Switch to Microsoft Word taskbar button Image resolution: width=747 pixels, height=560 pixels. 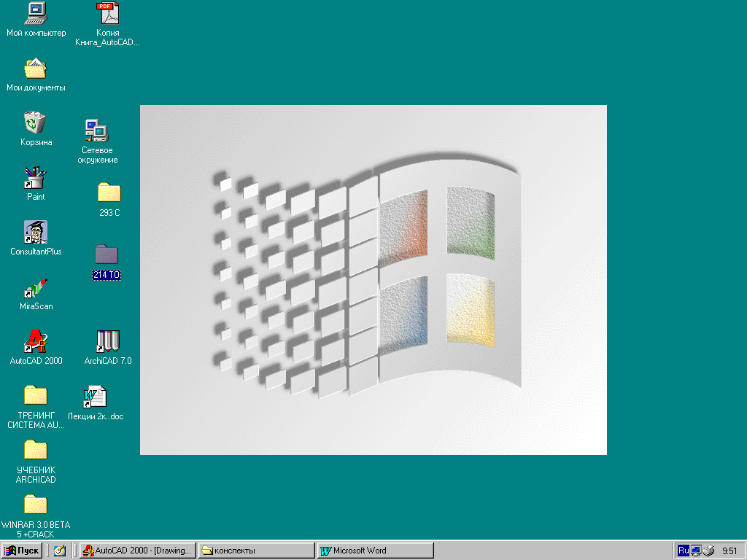point(376,551)
